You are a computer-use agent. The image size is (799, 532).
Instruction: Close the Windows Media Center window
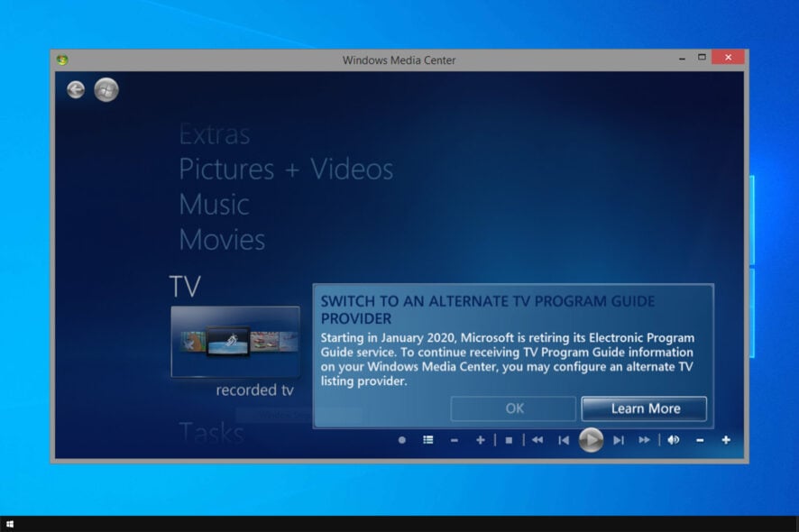tap(728, 57)
